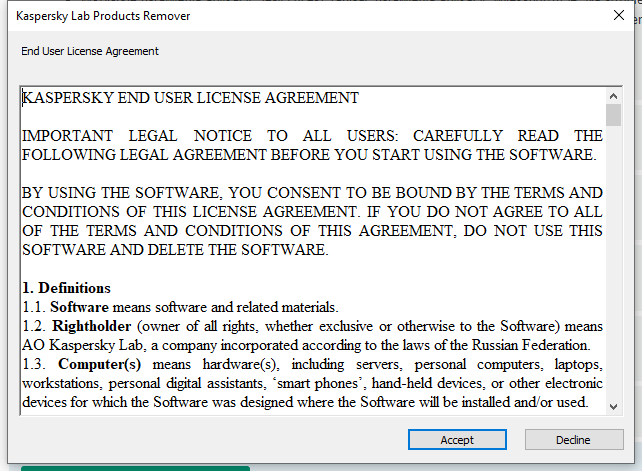Click line 'CONDITIONS OF THIS LICENSE AGREEMENT'
The width and height of the screenshot is (642, 471).
coord(312,212)
